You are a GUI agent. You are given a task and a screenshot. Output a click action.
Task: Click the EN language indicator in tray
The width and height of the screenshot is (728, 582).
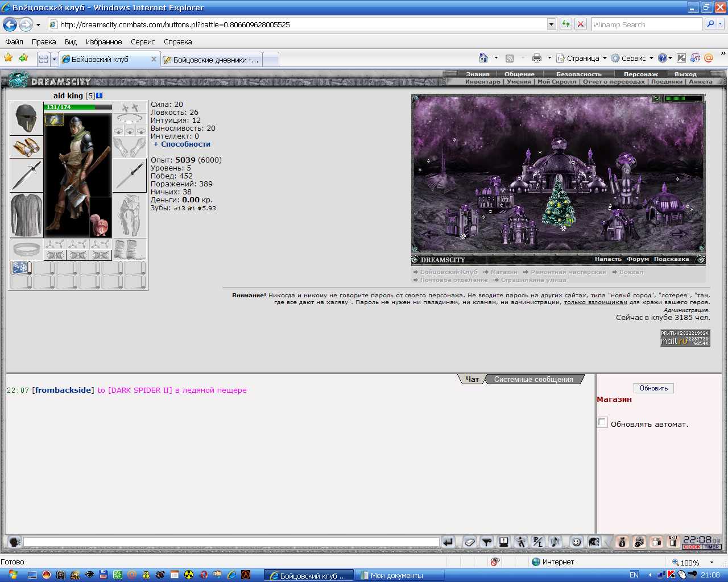pyautogui.click(x=634, y=575)
